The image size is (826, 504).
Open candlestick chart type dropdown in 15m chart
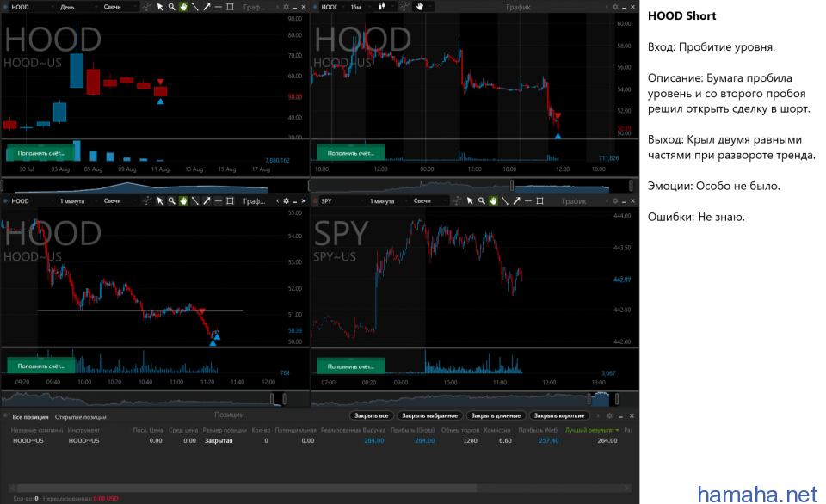[385, 7]
